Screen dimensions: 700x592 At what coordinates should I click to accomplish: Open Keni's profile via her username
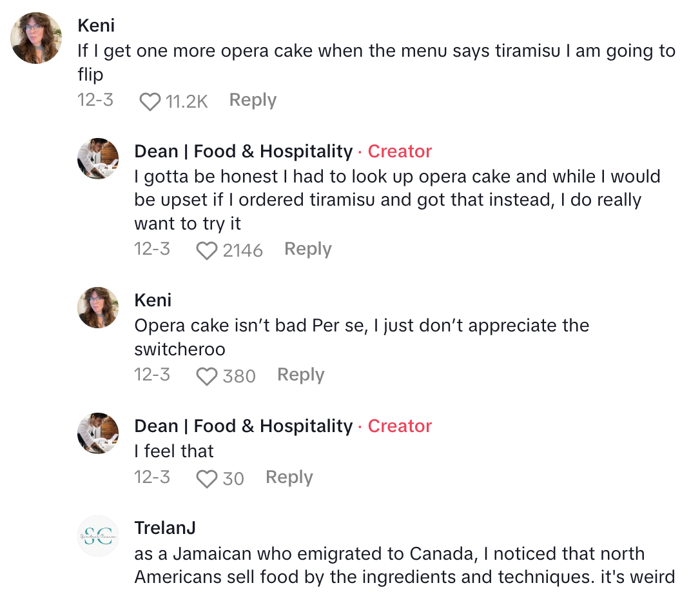tap(95, 25)
